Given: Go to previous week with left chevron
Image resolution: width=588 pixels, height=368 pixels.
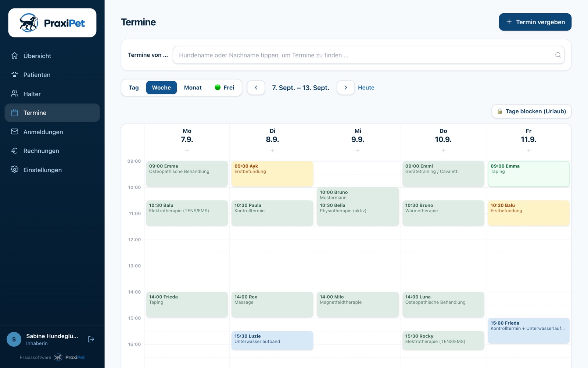Looking at the screenshot, I should 256,88.
